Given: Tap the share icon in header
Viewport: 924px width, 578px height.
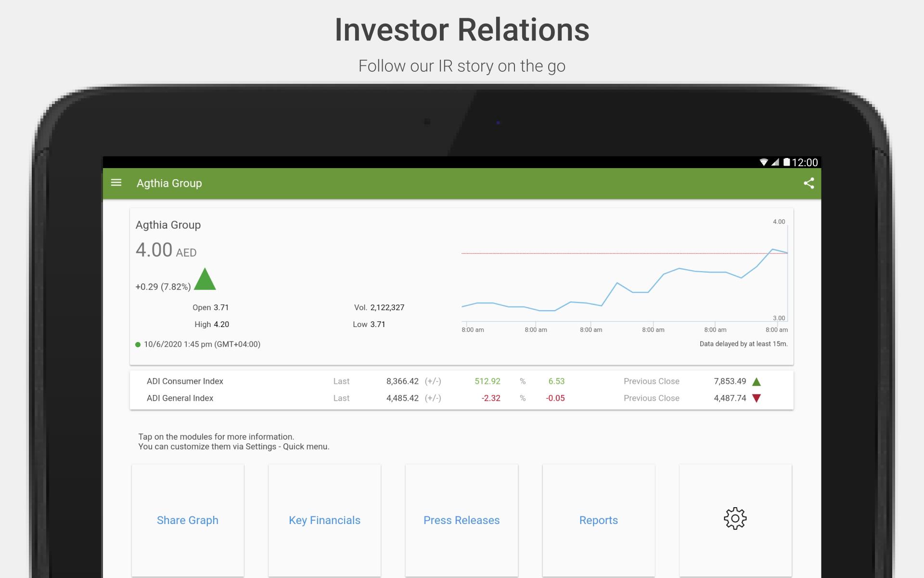Looking at the screenshot, I should click(x=808, y=183).
